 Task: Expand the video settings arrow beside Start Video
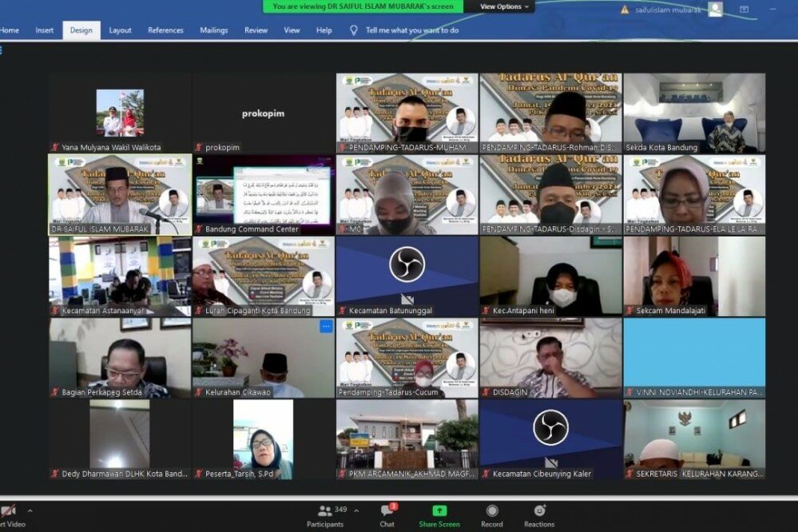click(30, 510)
